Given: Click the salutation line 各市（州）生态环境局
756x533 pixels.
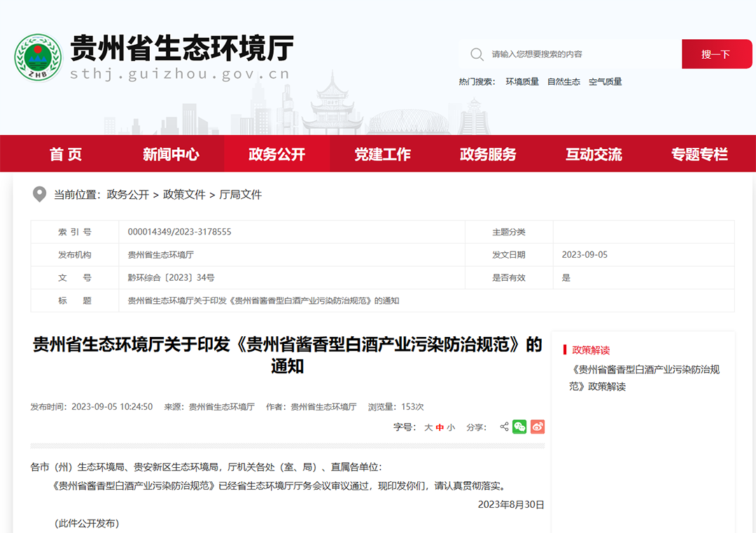Looking at the screenshot, I should [206, 467].
